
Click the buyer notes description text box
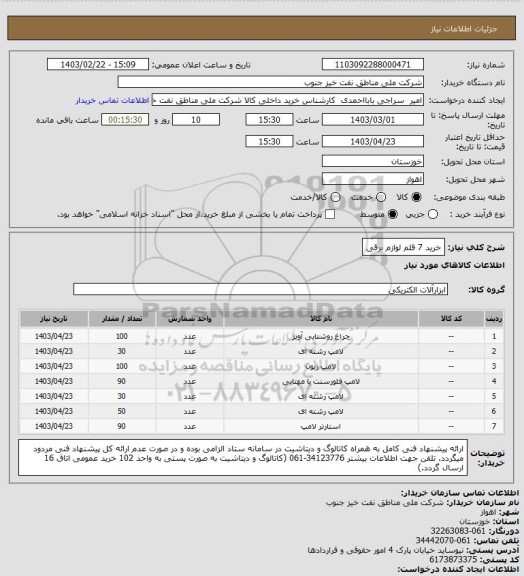(x=243, y=457)
